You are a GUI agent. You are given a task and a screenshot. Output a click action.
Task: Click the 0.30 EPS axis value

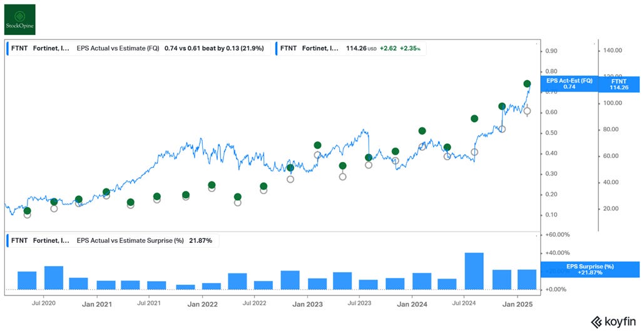pyautogui.click(x=553, y=174)
